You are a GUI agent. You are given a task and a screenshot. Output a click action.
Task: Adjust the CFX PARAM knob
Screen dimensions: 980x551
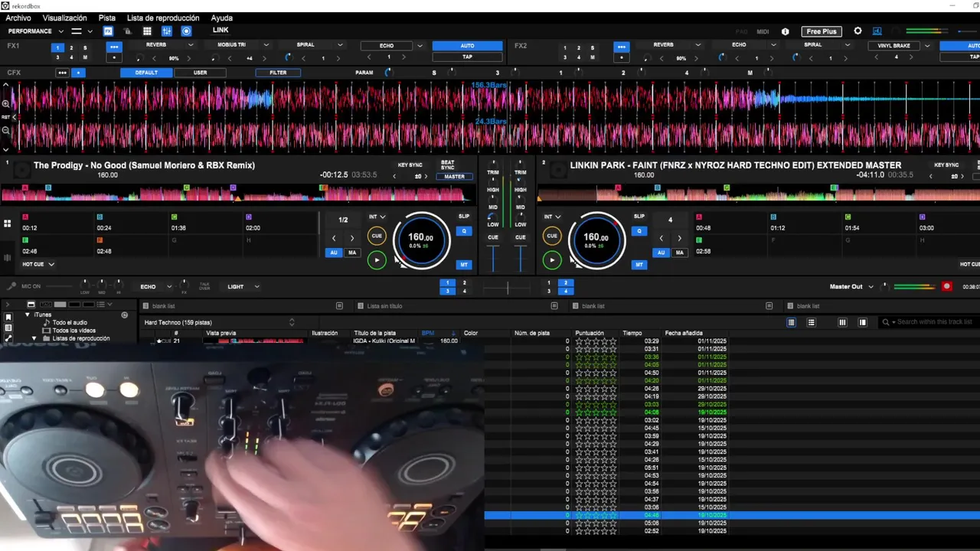(x=387, y=73)
